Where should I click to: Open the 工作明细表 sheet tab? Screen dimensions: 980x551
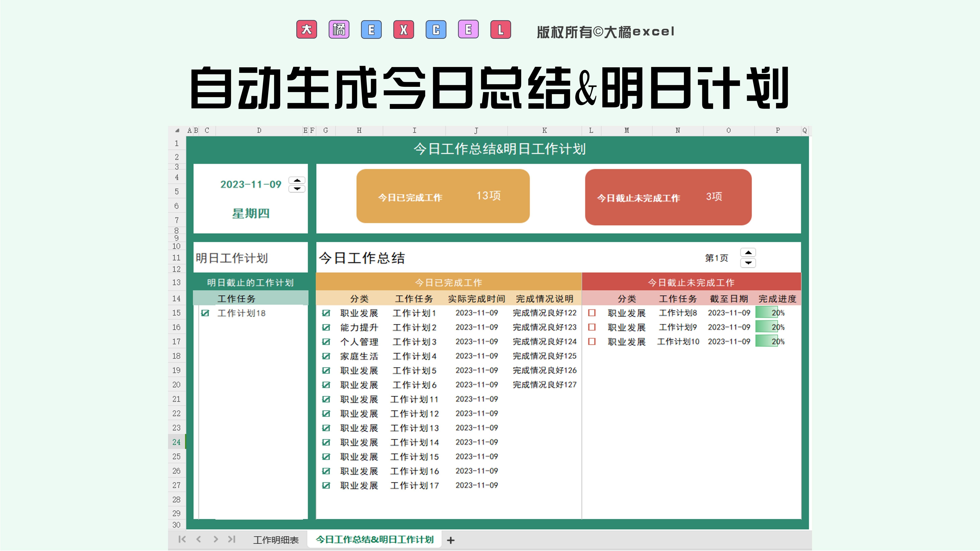point(276,540)
